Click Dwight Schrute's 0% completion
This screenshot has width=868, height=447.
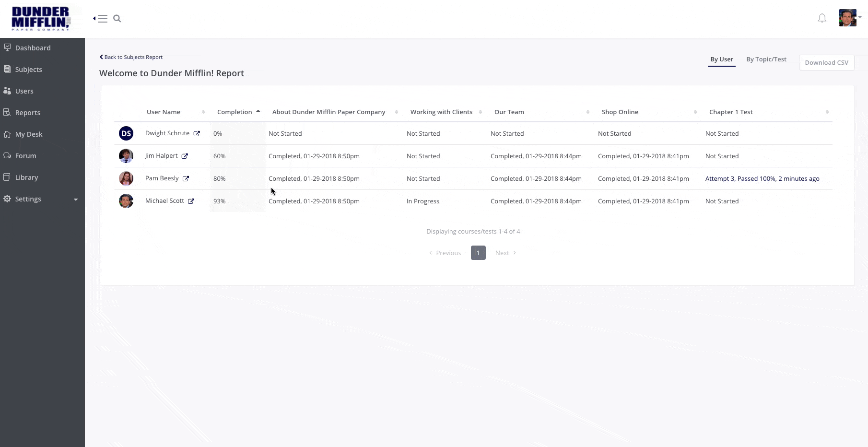coord(218,134)
